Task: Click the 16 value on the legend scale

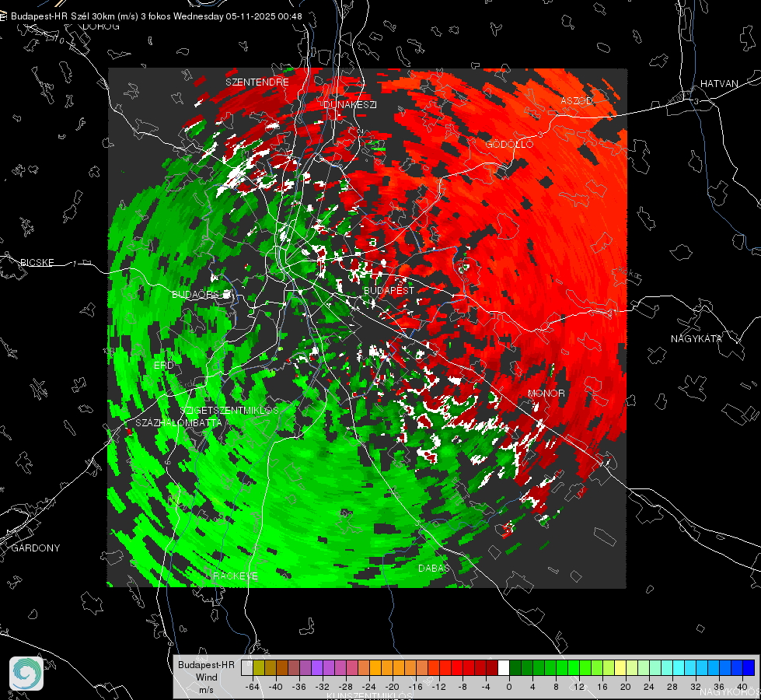Action: coord(602,687)
